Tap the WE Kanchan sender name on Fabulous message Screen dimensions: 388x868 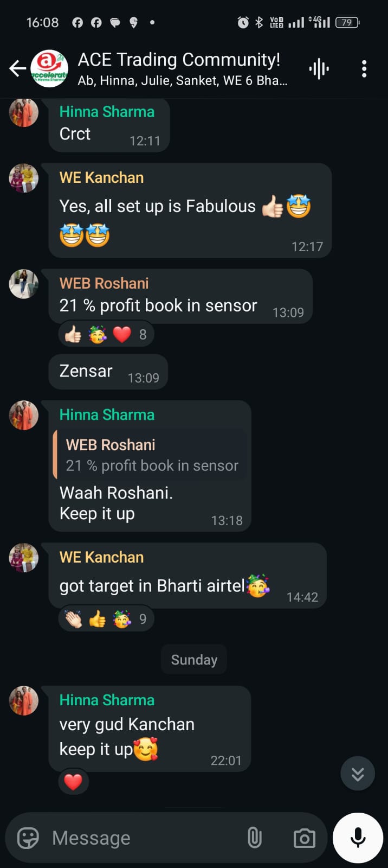coord(101,177)
